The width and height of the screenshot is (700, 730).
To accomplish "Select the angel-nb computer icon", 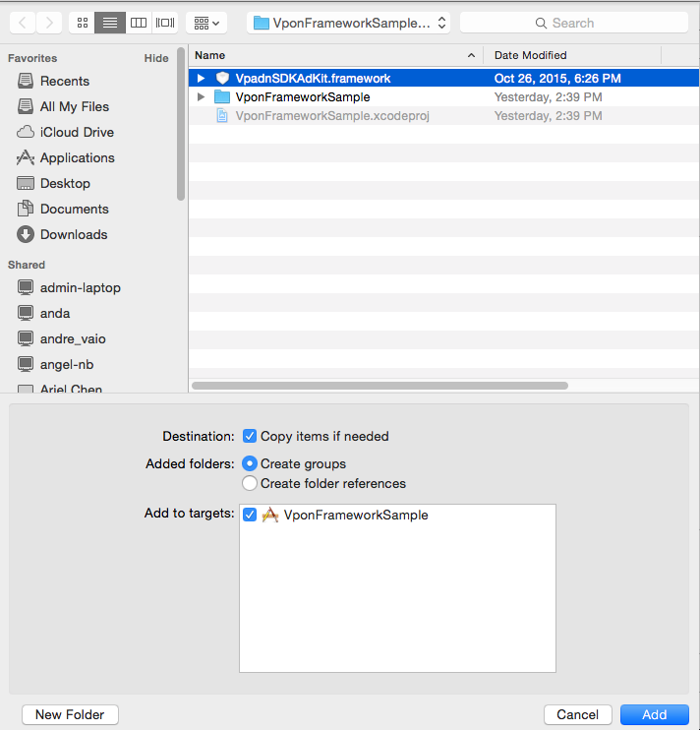I will coord(26,365).
